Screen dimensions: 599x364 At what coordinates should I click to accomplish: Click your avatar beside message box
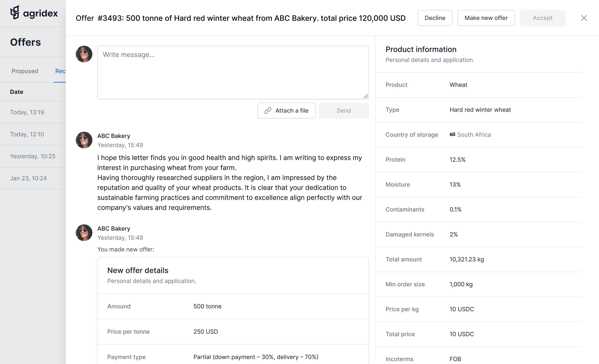click(x=84, y=54)
